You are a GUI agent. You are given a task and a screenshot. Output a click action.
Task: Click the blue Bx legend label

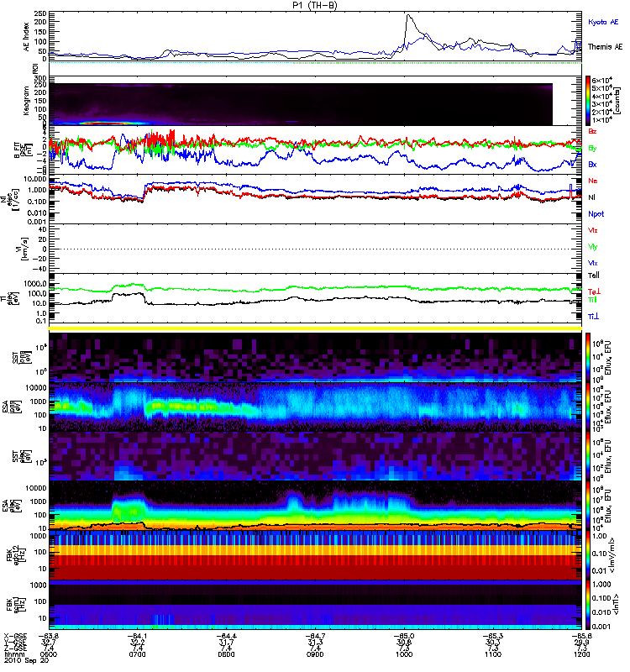point(592,164)
